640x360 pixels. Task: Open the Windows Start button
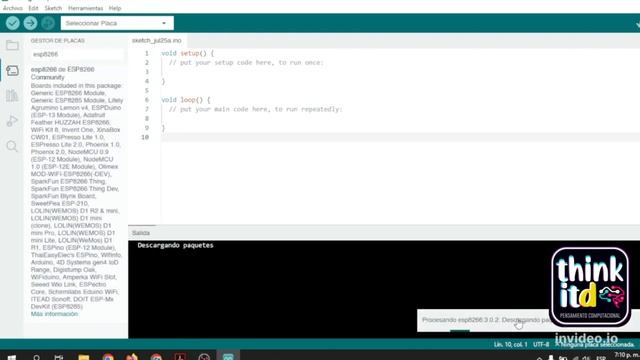click(11, 357)
